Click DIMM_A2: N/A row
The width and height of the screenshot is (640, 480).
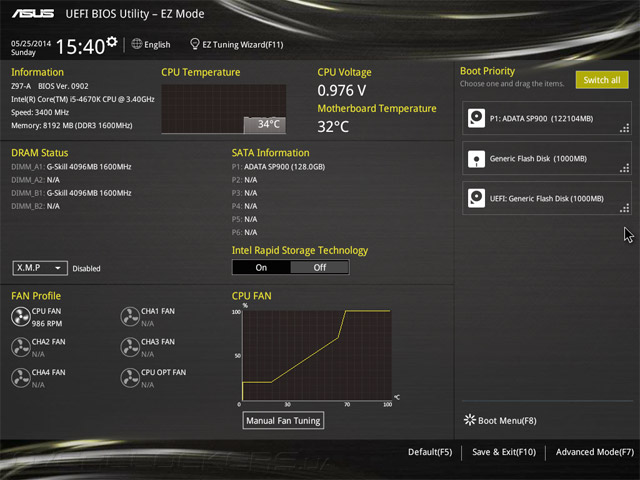pos(36,180)
